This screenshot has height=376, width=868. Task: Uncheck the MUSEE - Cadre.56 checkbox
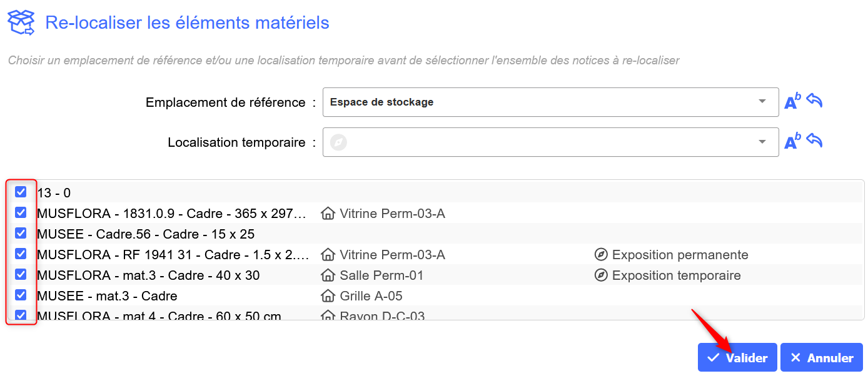tap(21, 233)
